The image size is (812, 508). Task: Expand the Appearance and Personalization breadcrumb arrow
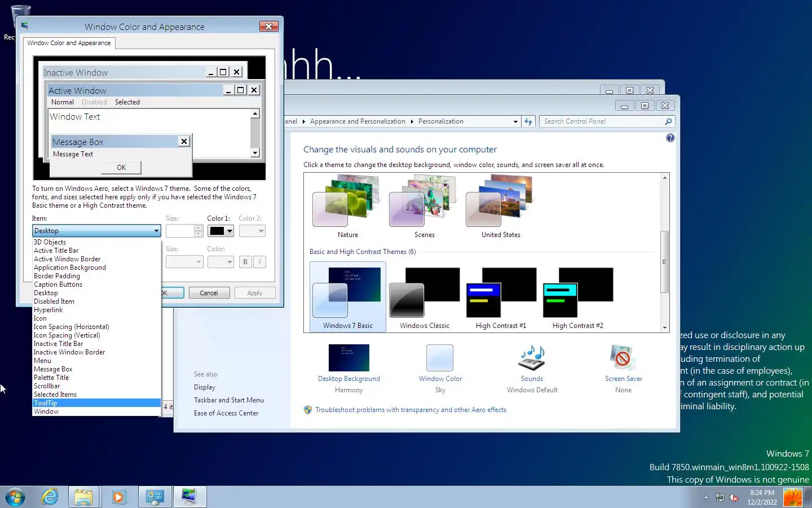tap(412, 121)
